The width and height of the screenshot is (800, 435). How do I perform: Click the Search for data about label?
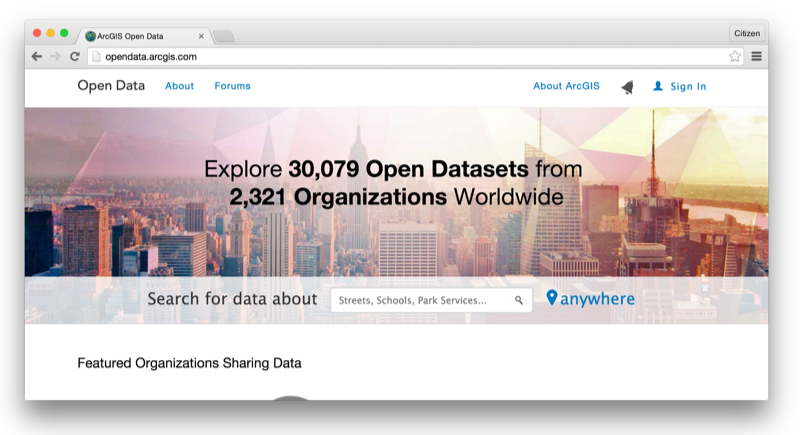click(x=232, y=299)
